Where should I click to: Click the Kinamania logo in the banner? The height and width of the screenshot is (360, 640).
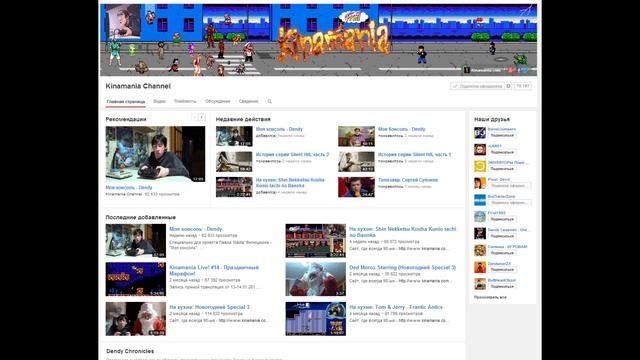pos(333,41)
